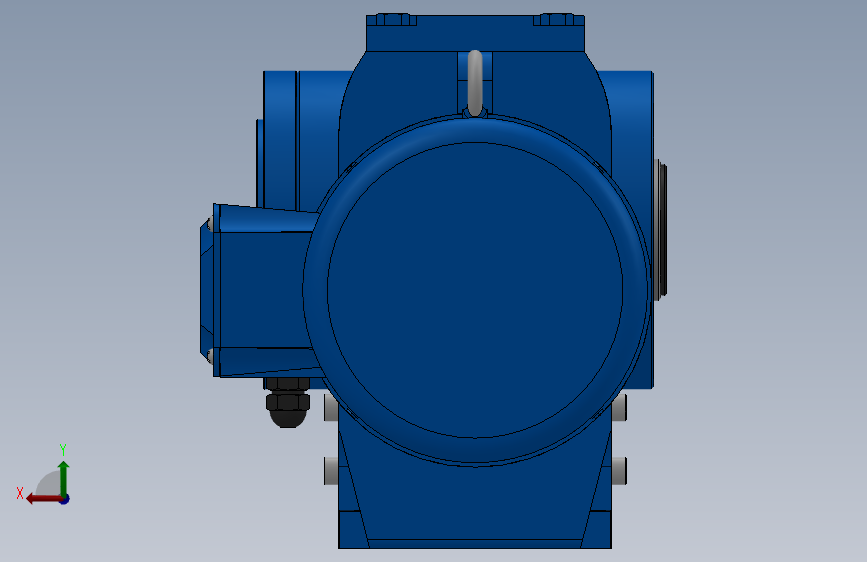
Task: Select the lower-right gray stud bolt
Action: pyautogui.click(x=619, y=471)
